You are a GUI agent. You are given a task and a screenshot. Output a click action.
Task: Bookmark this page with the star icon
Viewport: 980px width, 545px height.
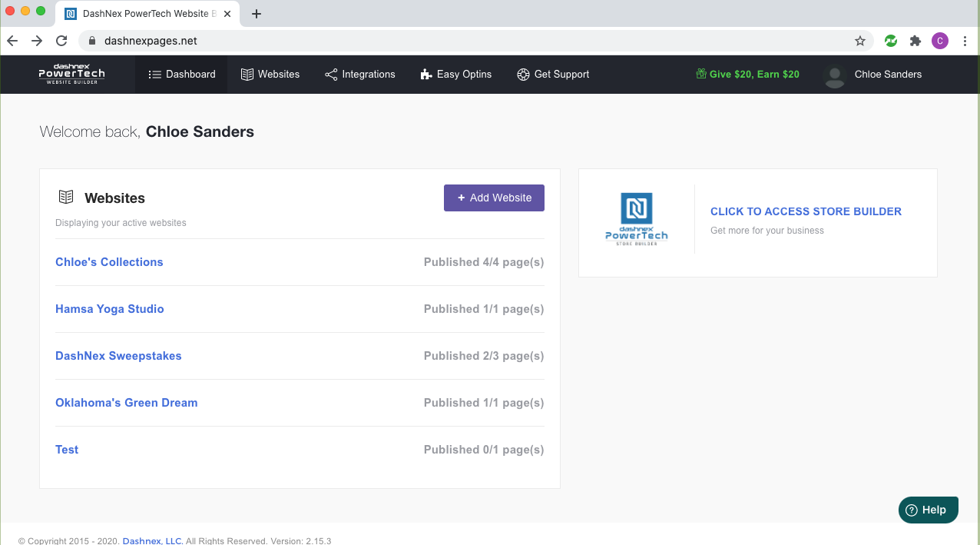[860, 41]
